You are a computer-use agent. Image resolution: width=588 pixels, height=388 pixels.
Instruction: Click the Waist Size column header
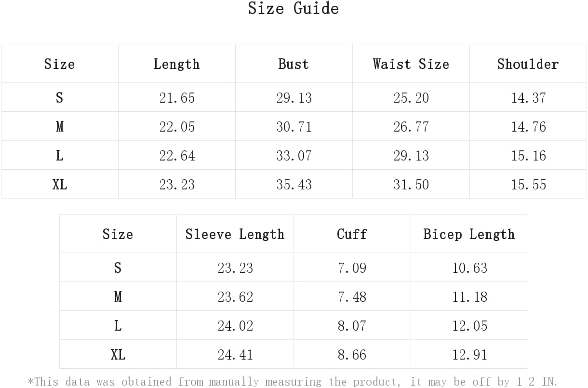tap(411, 64)
